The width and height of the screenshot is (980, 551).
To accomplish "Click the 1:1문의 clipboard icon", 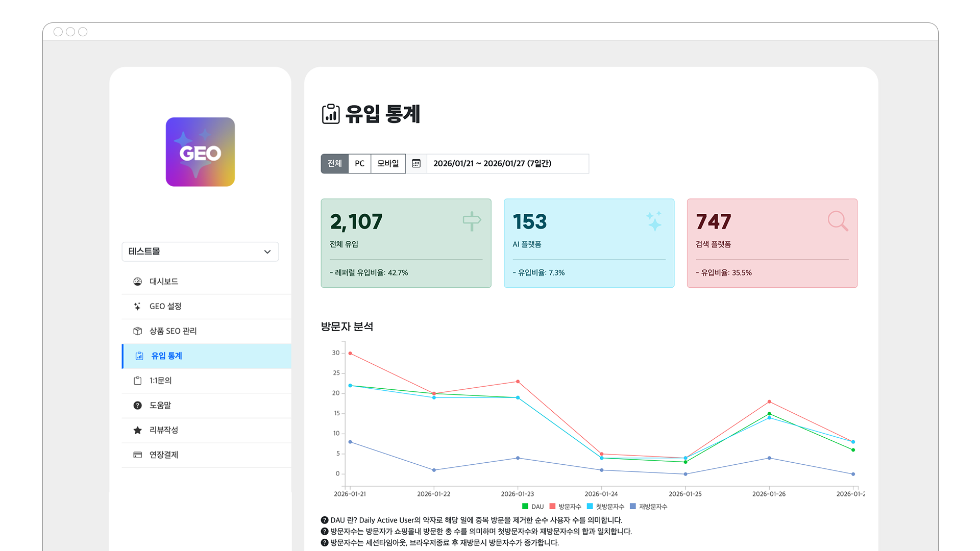I will pos(137,381).
